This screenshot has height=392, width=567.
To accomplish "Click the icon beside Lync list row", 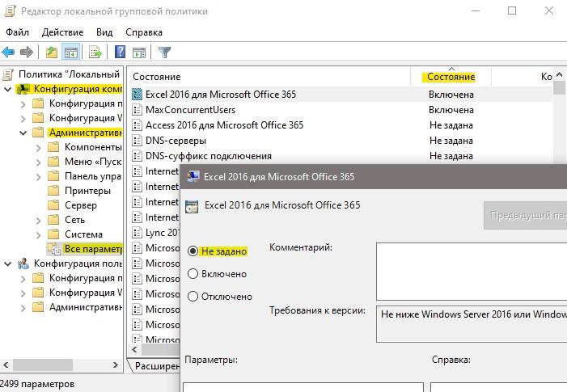I will point(137,233).
